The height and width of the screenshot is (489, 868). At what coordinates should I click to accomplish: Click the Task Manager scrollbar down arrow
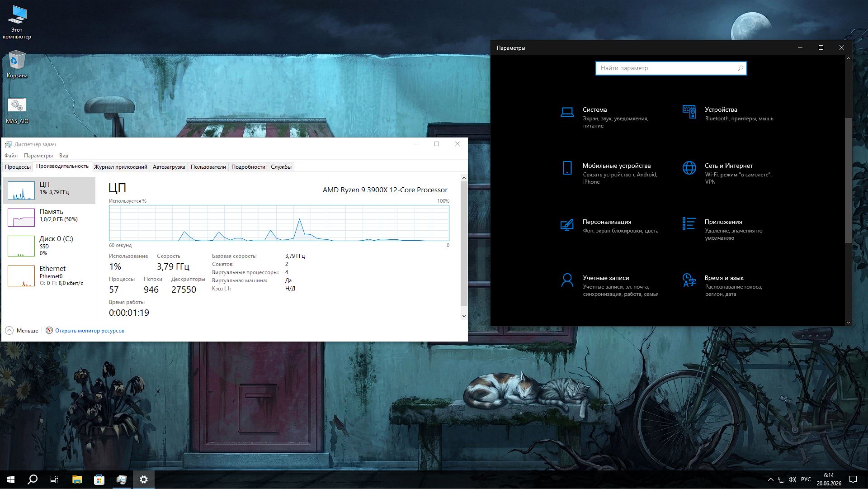click(x=464, y=316)
